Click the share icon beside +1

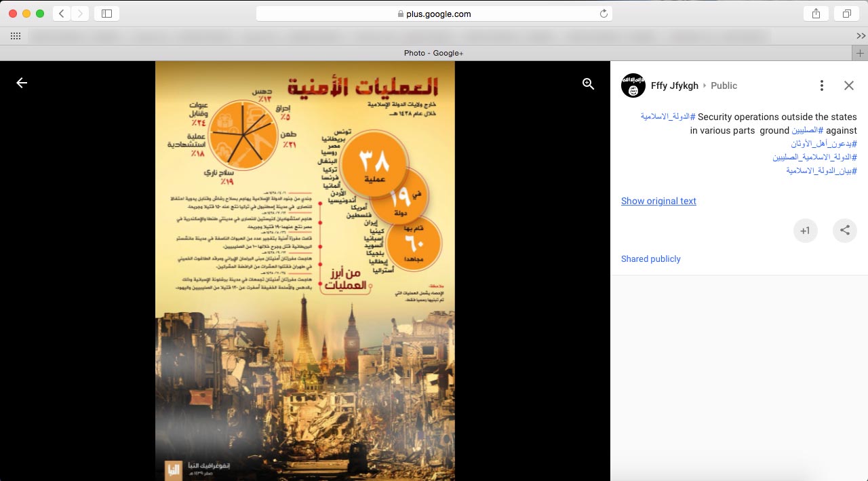coord(844,231)
